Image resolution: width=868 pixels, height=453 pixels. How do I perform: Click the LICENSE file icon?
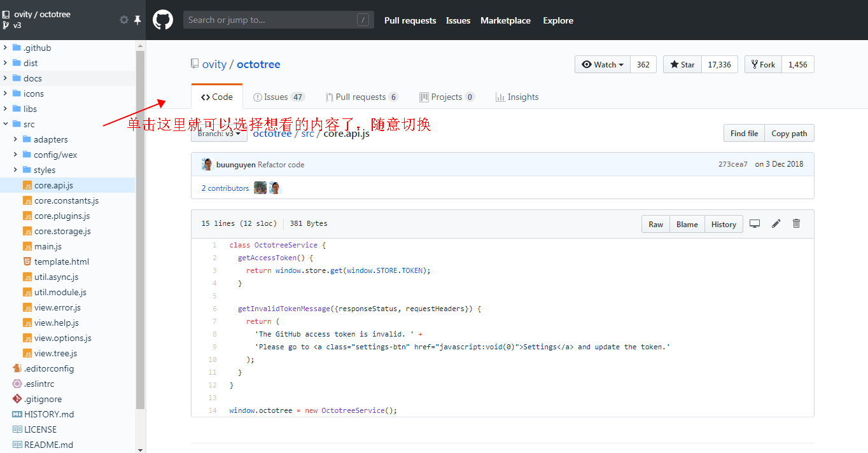17,429
